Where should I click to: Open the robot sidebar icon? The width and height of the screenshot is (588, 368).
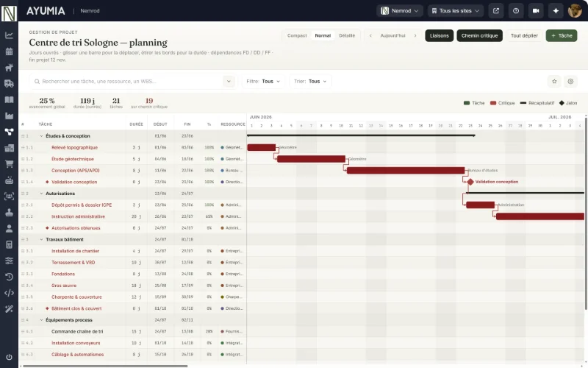pyautogui.click(x=9, y=180)
